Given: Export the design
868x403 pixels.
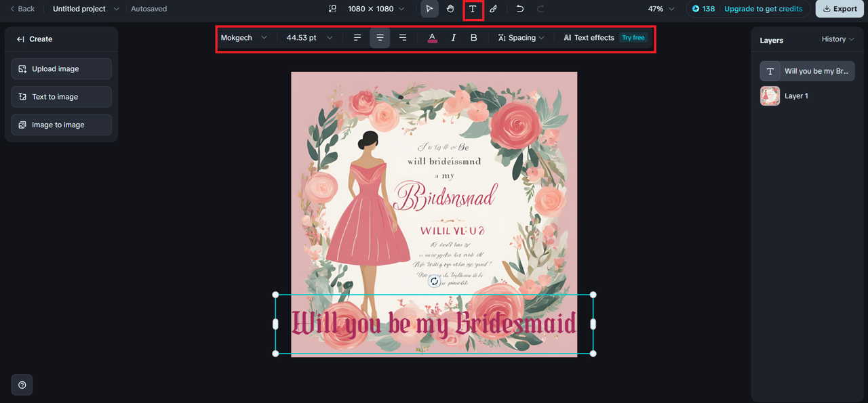Looking at the screenshot, I should (x=840, y=9).
